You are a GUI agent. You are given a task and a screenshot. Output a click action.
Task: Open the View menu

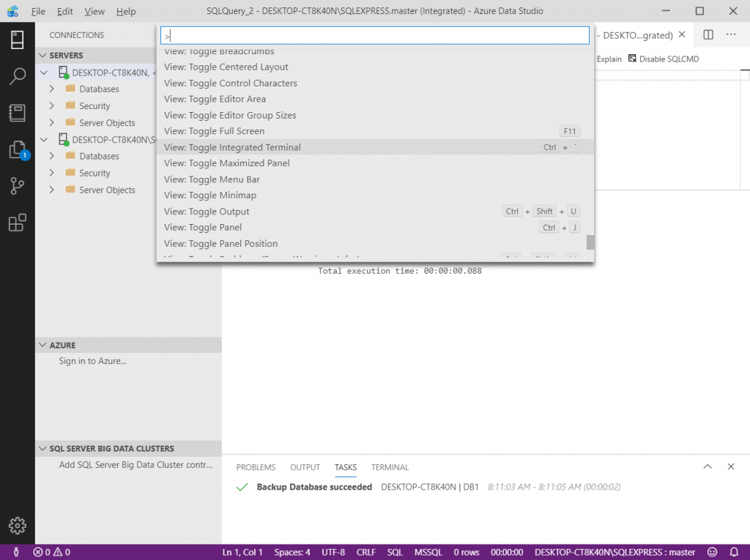click(x=94, y=11)
